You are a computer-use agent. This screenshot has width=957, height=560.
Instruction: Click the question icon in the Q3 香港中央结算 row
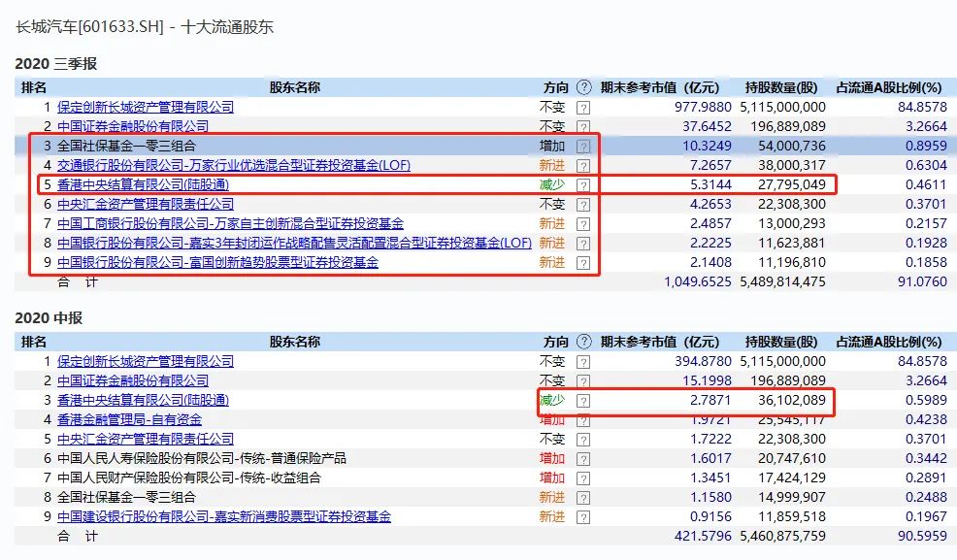[583, 184]
